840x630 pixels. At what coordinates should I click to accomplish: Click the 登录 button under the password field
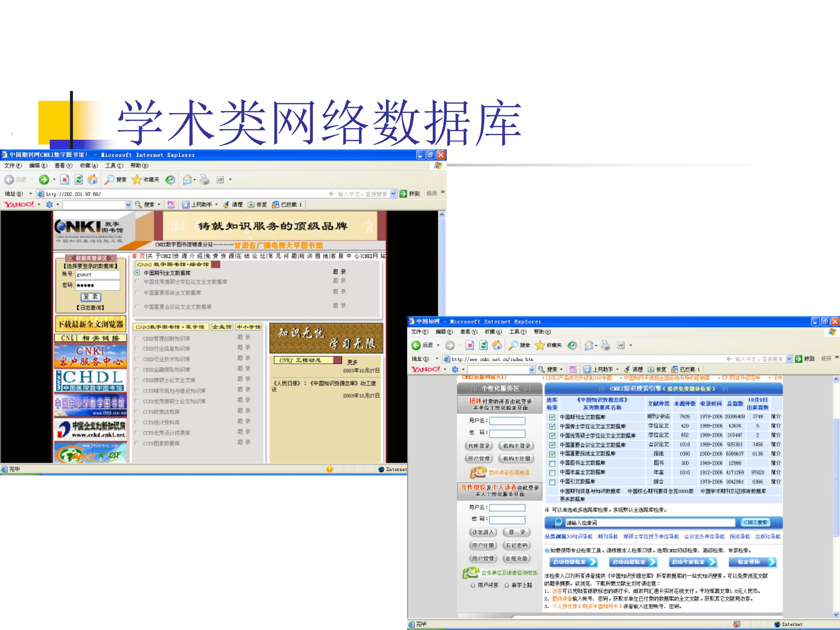click(91, 297)
